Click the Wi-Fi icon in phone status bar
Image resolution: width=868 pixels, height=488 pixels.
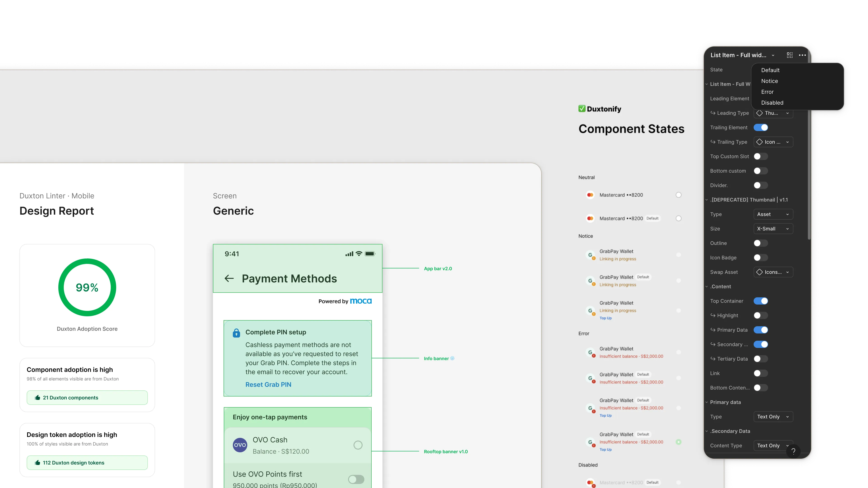pos(359,253)
